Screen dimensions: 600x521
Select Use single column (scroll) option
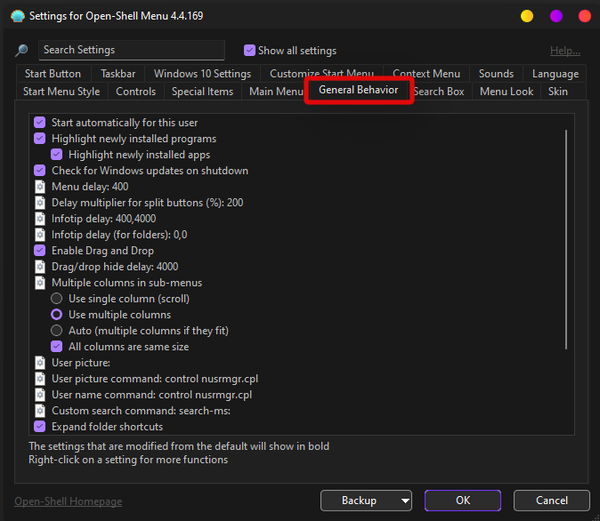tap(57, 299)
